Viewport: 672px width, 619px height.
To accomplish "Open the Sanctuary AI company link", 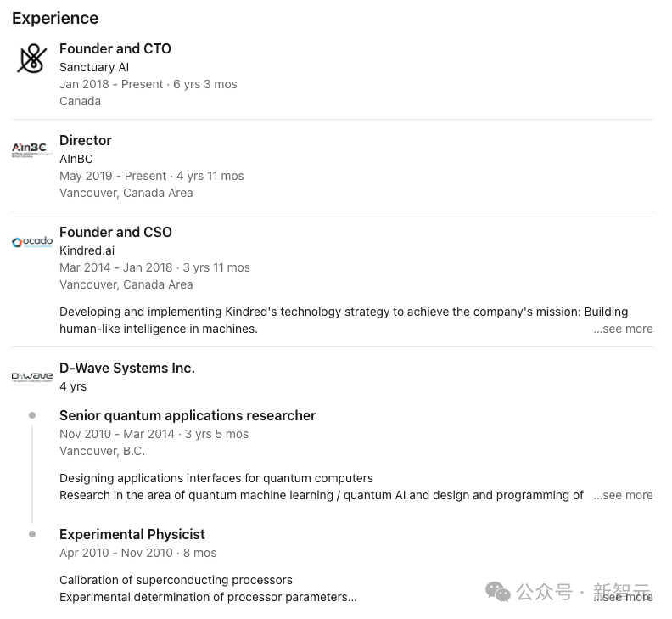I will pos(94,67).
